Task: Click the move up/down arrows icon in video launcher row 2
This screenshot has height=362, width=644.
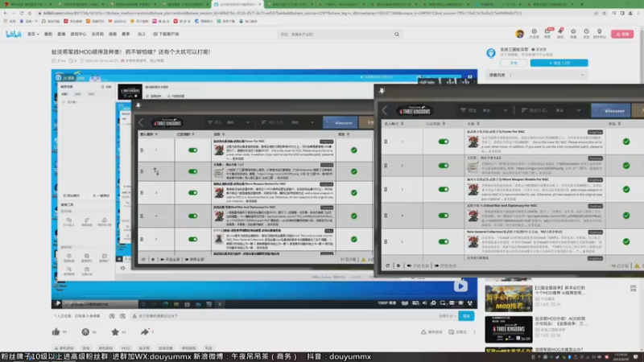Action: 156,171
